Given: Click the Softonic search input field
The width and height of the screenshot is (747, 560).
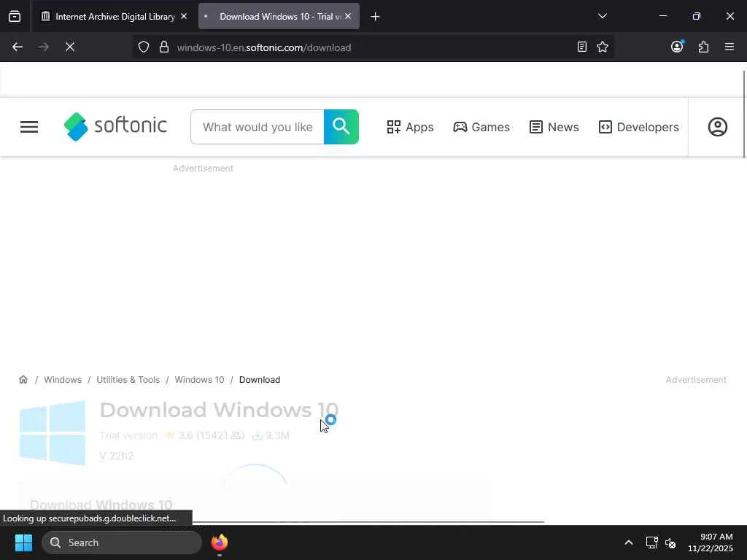Looking at the screenshot, I should point(258,127).
